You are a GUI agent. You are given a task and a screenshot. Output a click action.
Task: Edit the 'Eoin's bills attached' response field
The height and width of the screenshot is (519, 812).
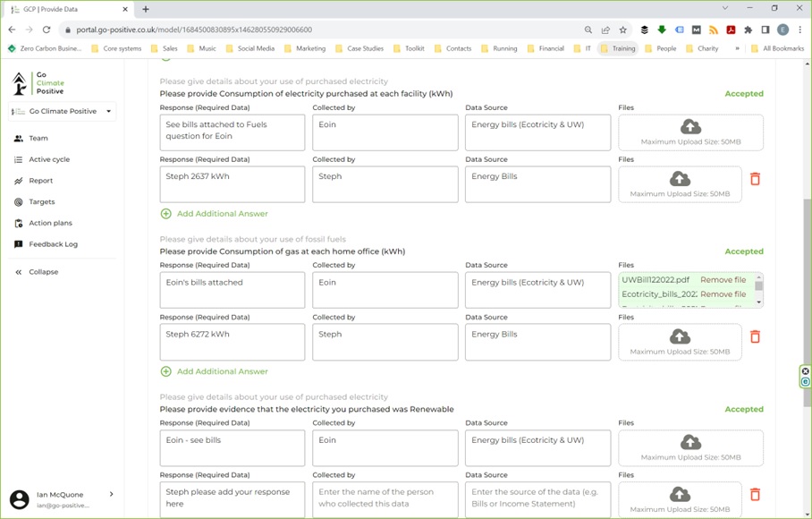coord(232,290)
